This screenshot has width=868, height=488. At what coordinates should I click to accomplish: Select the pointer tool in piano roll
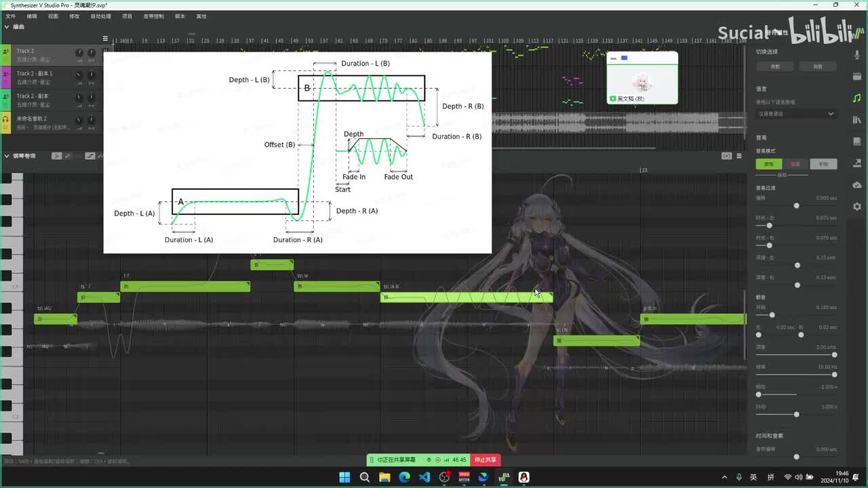[57, 156]
